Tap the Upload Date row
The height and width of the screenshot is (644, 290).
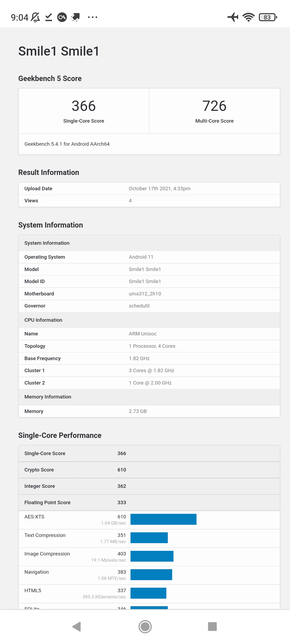coord(149,189)
